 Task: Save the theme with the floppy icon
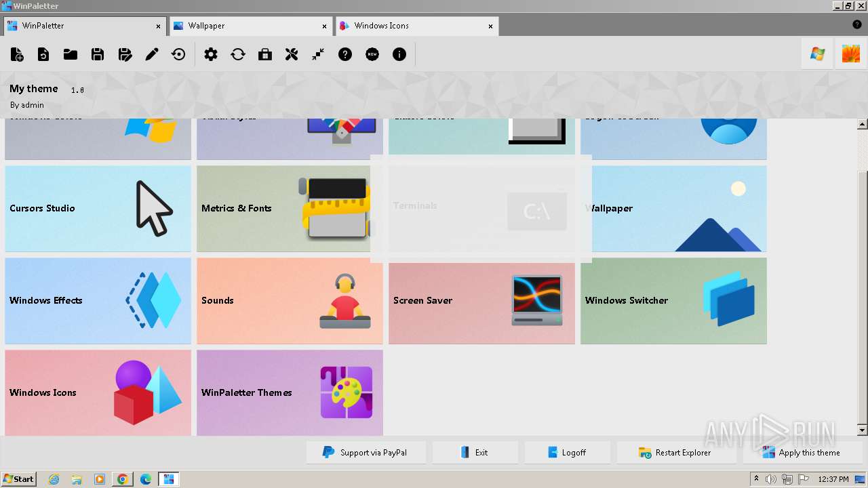coord(98,54)
